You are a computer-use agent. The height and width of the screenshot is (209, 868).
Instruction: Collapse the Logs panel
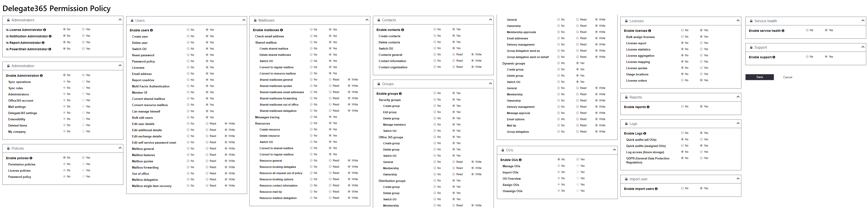[x=738, y=123]
